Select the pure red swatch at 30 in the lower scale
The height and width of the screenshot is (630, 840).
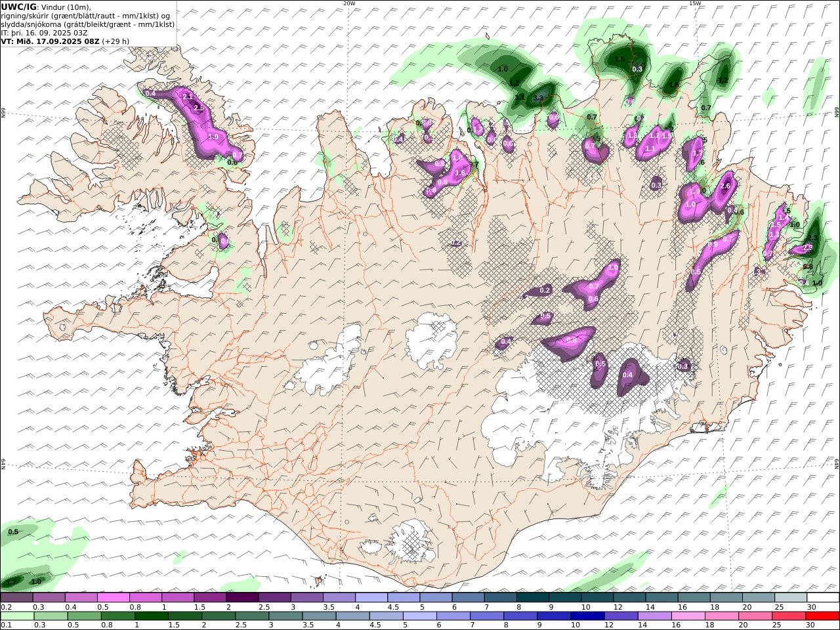pos(823,616)
